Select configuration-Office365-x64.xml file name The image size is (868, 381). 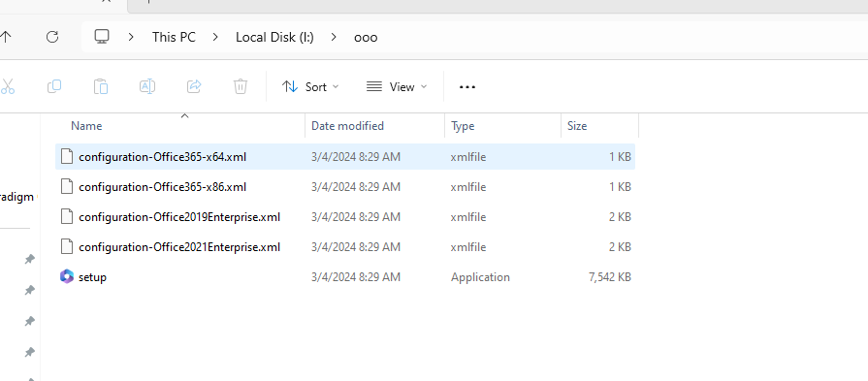coord(163,157)
